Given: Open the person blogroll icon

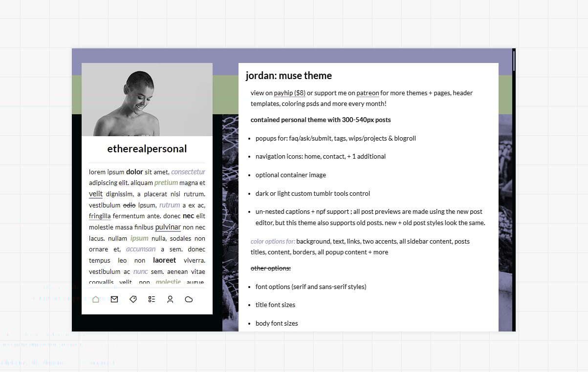Looking at the screenshot, I should pos(170,299).
